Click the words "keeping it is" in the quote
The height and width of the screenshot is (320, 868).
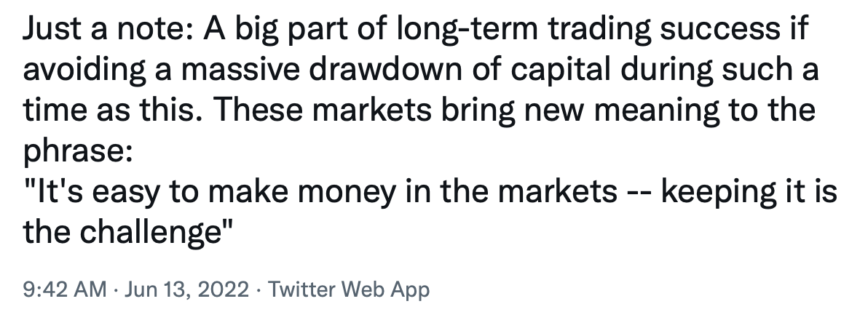(x=749, y=192)
